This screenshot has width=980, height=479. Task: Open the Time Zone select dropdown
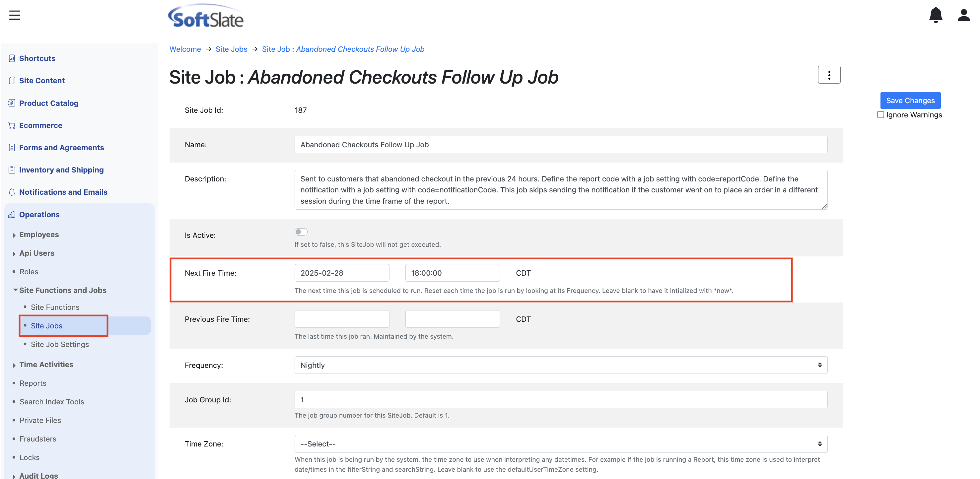pyautogui.click(x=561, y=444)
